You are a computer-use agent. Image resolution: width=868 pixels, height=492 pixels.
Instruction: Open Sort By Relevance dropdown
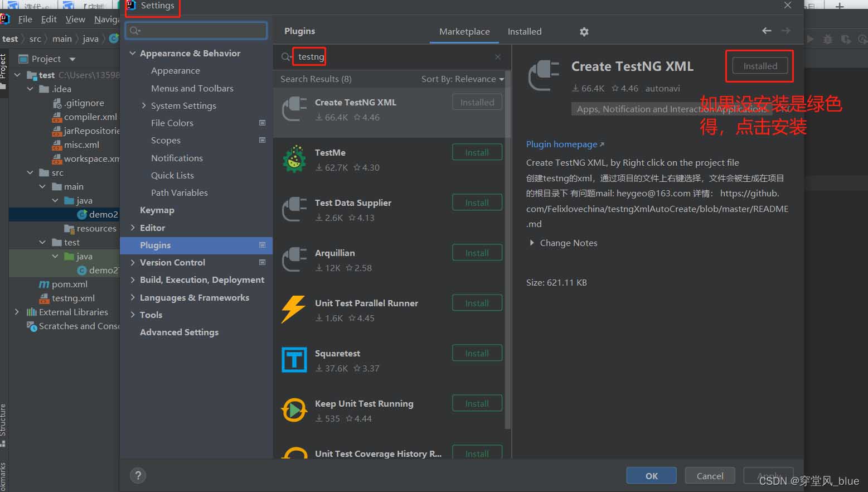[463, 79]
